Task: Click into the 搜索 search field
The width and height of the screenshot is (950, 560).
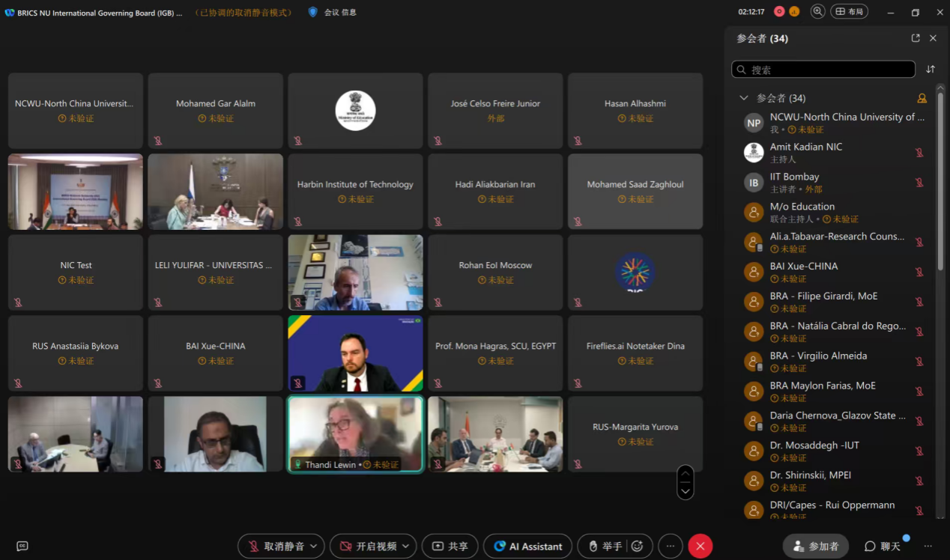Action: [x=823, y=70]
